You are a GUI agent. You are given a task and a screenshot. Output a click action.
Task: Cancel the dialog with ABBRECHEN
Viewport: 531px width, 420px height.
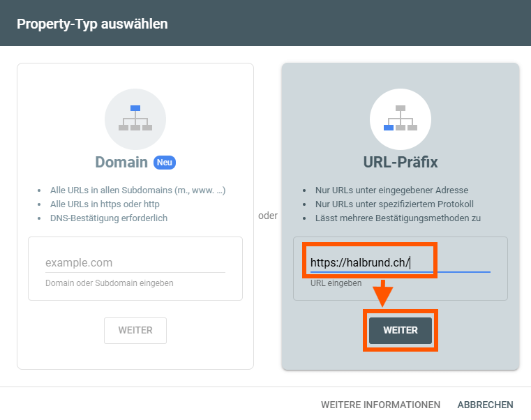[485, 405]
